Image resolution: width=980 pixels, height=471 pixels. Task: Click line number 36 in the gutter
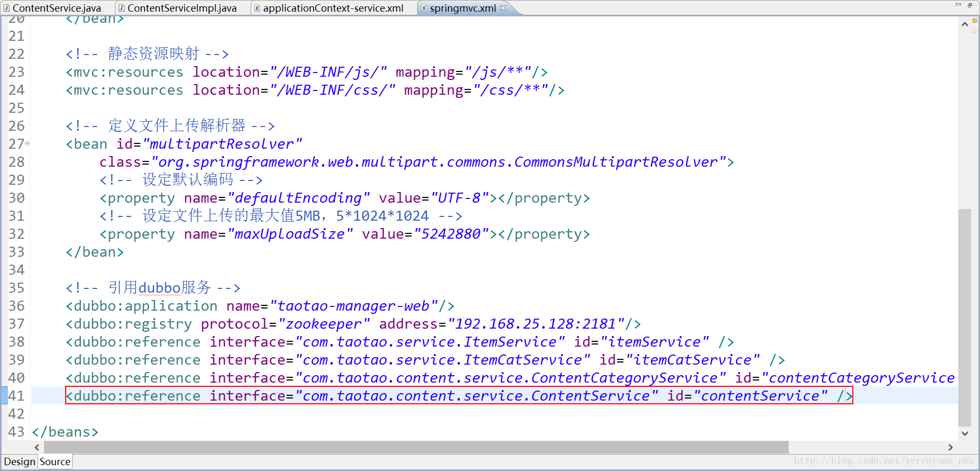(x=16, y=306)
